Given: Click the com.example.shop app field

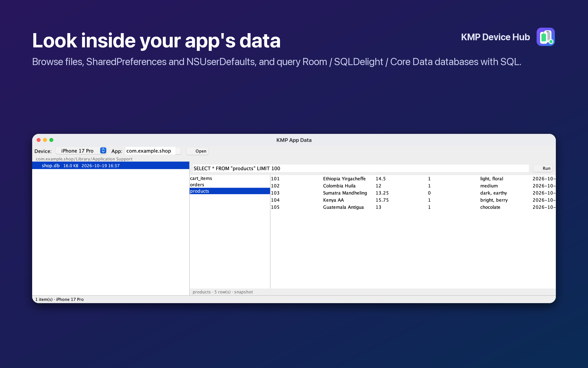Looking at the screenshot, I should [151, 151].
